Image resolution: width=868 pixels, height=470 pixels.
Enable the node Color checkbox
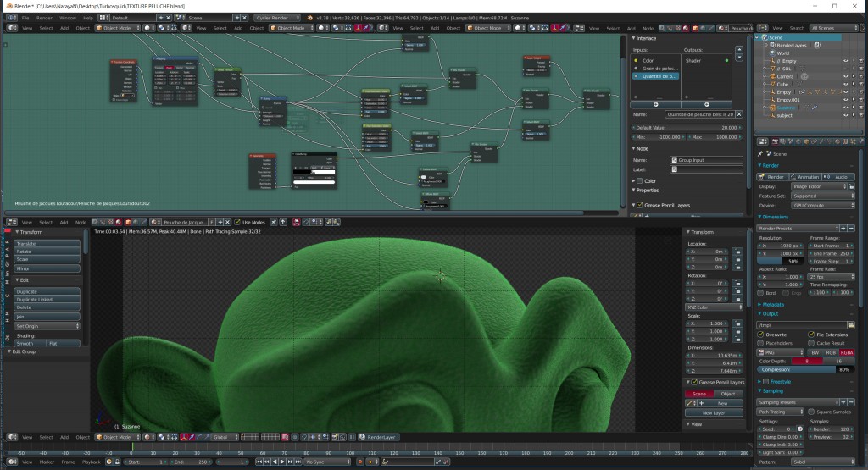tap(640, 181)
